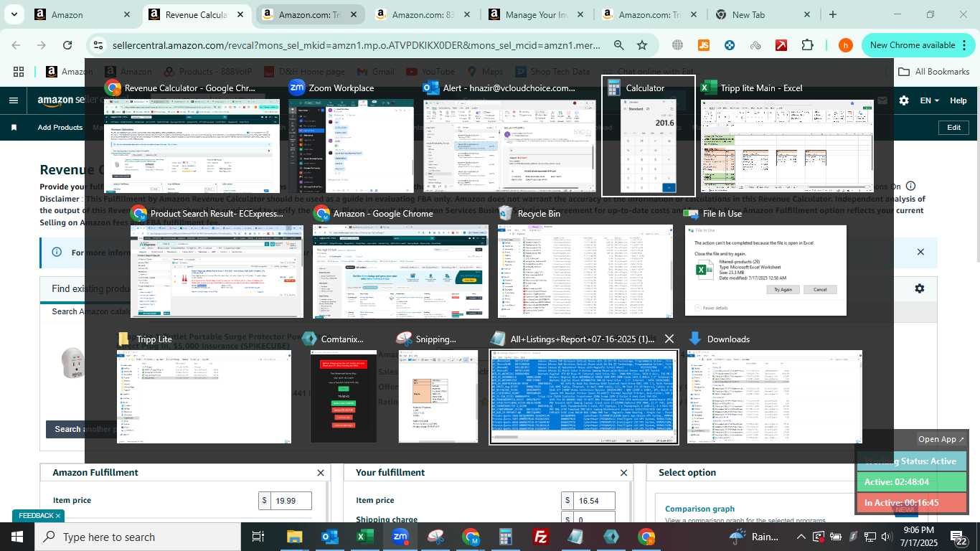
Task: Open the orange JS extension icon
Action: coord(704,45)
